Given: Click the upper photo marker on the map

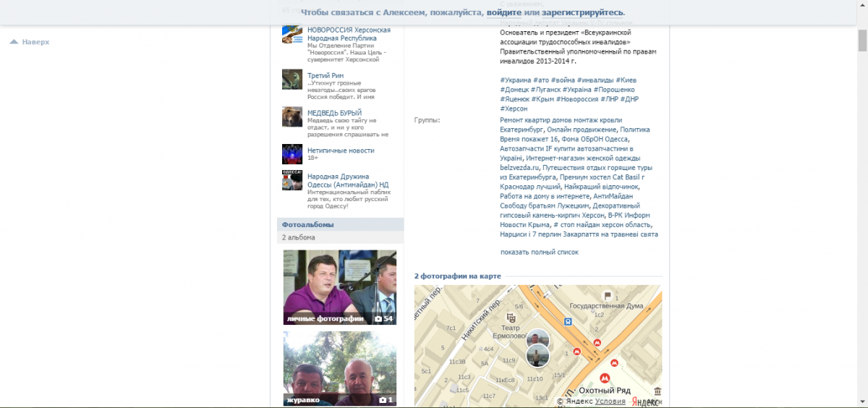Looking at the screenshot, I should (x=537, y=339).
